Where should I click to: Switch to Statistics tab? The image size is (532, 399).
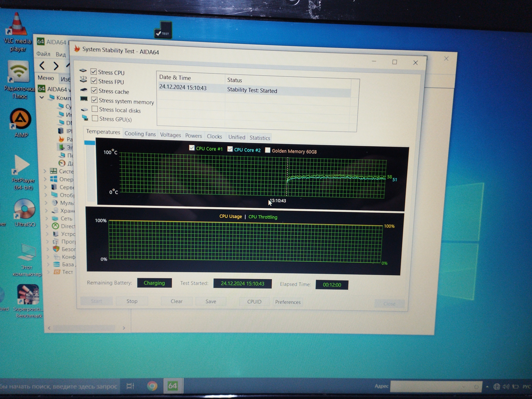[x=260, y=138]
